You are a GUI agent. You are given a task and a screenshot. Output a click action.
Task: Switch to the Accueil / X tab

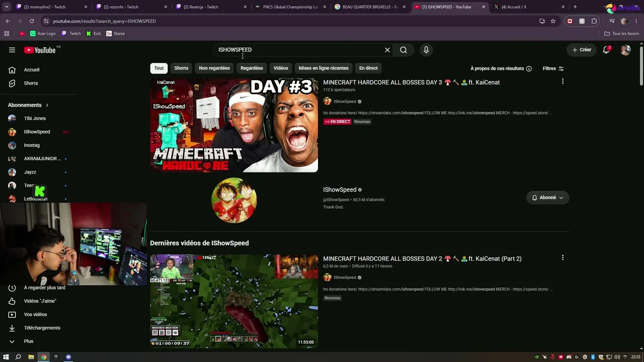click(529, 7)
